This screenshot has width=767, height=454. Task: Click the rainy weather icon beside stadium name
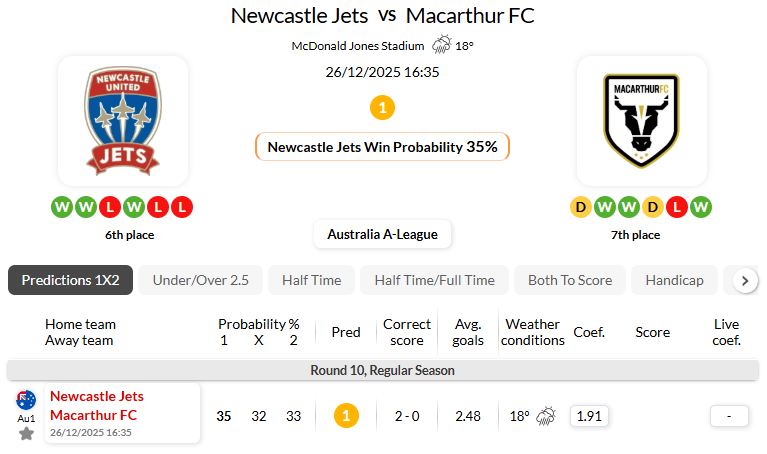coord(441,45)
